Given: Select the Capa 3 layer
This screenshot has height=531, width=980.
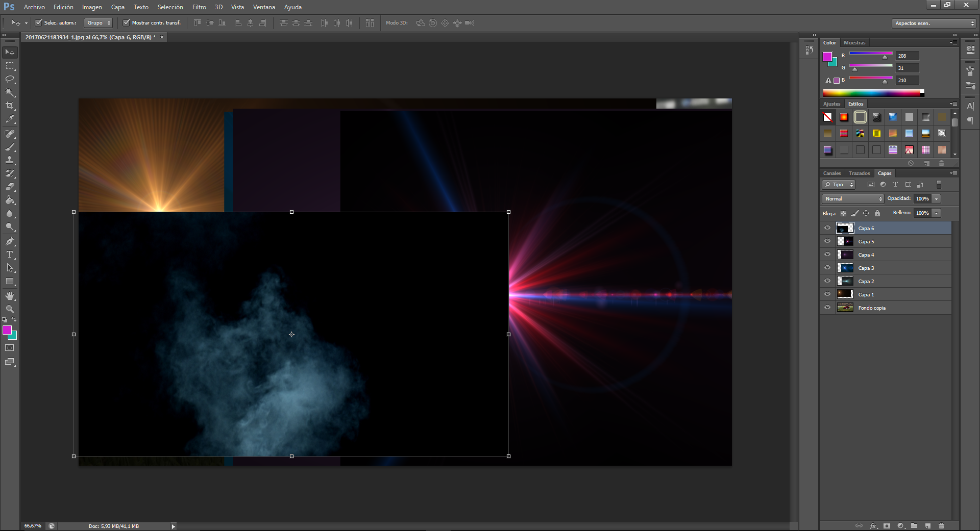Looking at the screenshot, I should click(x=893, y=268).
